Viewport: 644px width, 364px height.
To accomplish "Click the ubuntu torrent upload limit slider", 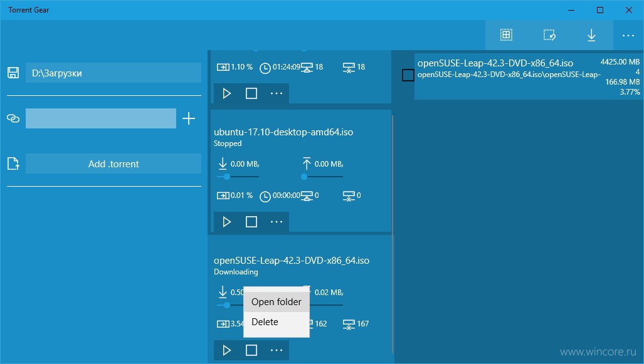I will (322, 177).
